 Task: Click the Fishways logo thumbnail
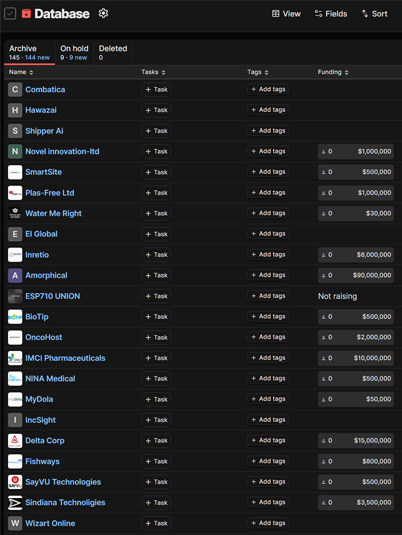pyautogui.click(x=15, y=461)
